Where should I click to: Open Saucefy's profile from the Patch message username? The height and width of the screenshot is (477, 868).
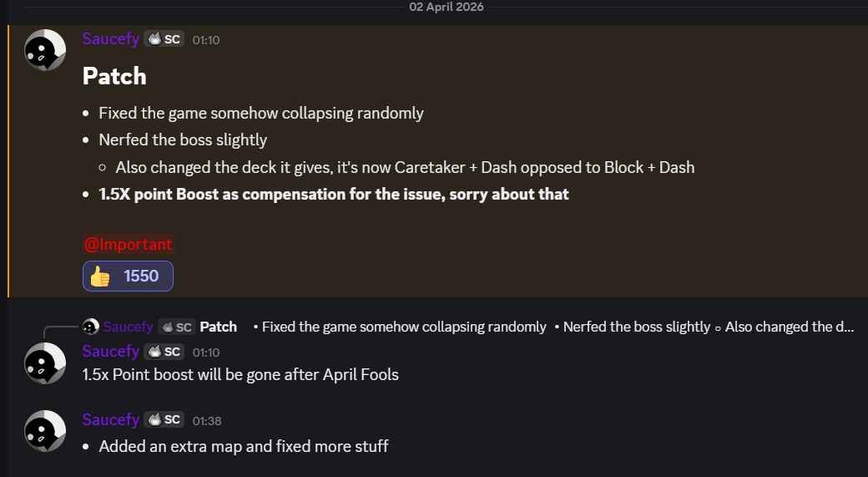click(110, 39)
